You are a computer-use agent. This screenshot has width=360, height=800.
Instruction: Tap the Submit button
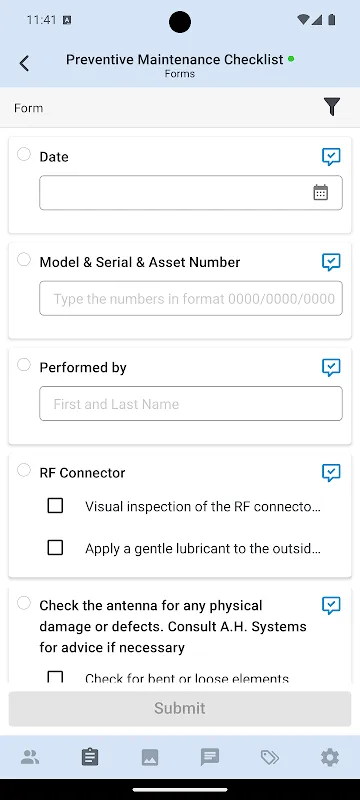[x=180, y=708]
